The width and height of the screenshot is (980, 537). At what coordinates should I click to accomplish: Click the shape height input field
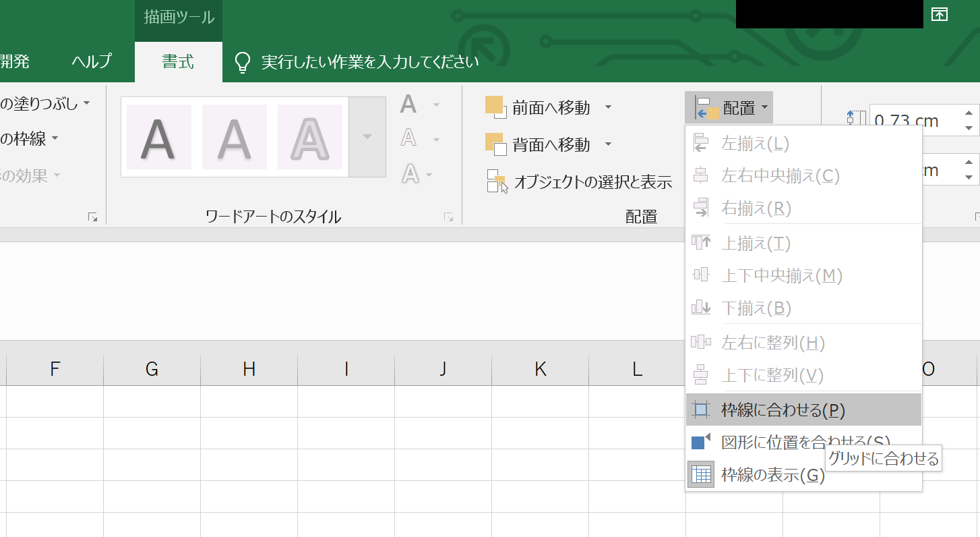point(915,121)
